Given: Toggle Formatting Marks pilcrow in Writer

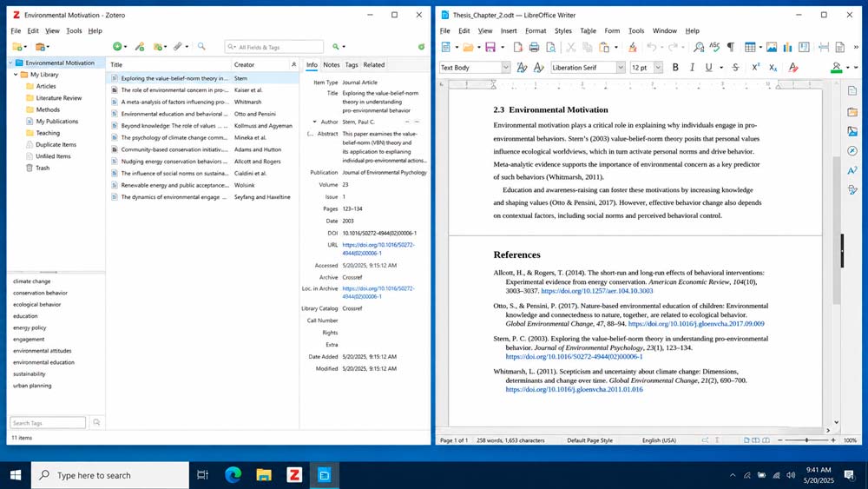Looking at the screenshot, I should coord(731,48).
